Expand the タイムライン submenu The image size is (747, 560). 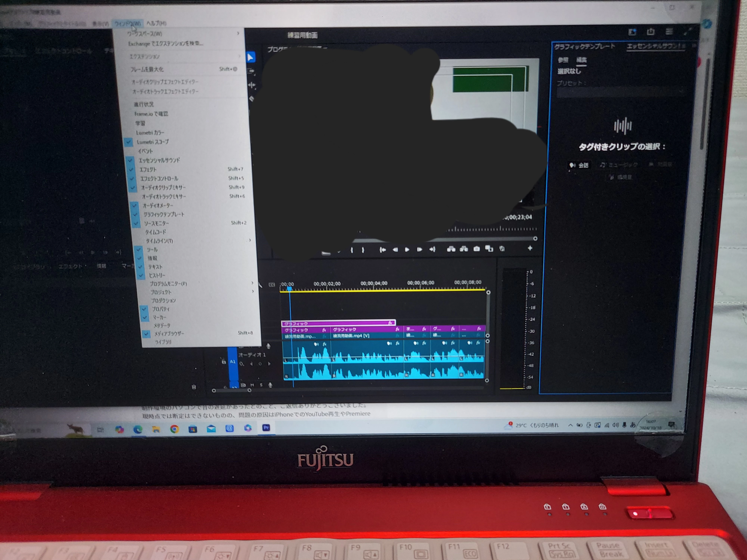159,241
